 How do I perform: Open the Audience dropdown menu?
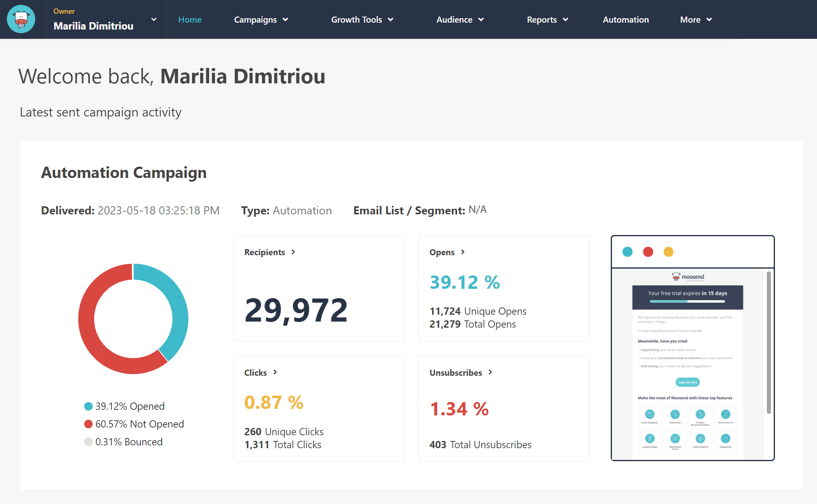pos(460,19)
